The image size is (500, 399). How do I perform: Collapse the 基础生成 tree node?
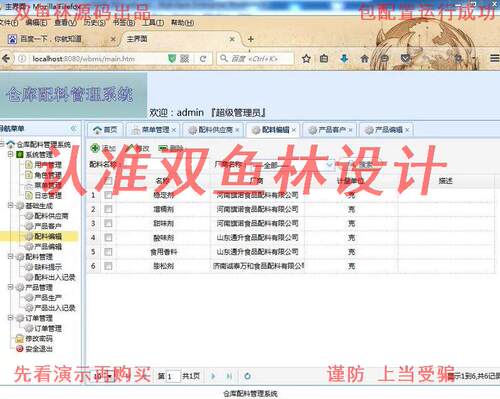tap(10, 205)
